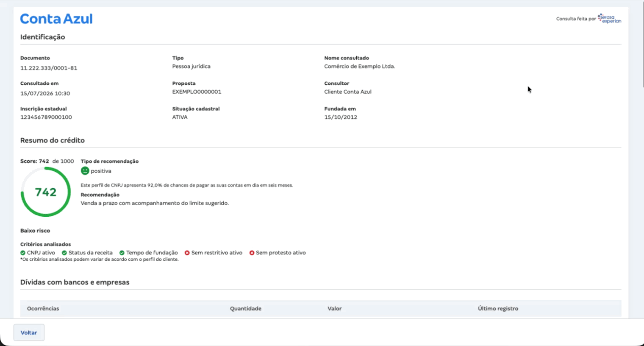Click the Valor column header
This screenshot has width=644, height=346.
(x=334, y=309)
